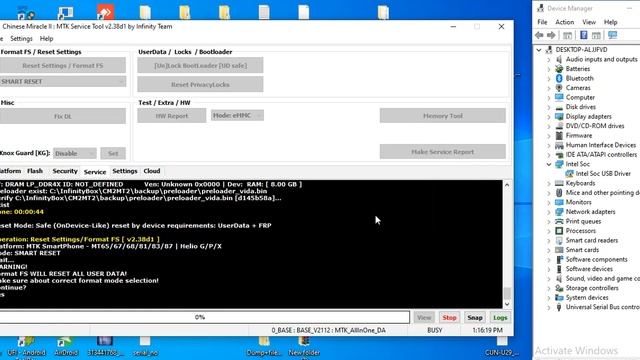This screenshot has height=360, width=640.
Task: Expand the Human Interface Devices category
Action: (549, 145)
